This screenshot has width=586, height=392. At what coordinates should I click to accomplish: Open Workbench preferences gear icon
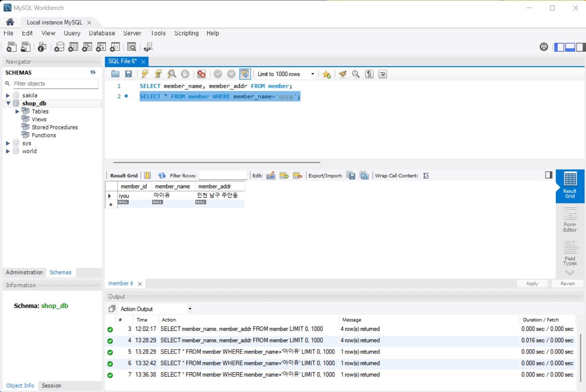tap(544, 47)
